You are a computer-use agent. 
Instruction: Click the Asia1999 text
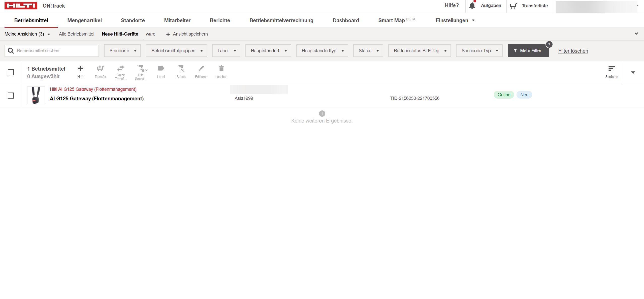(x=244, y=98)
